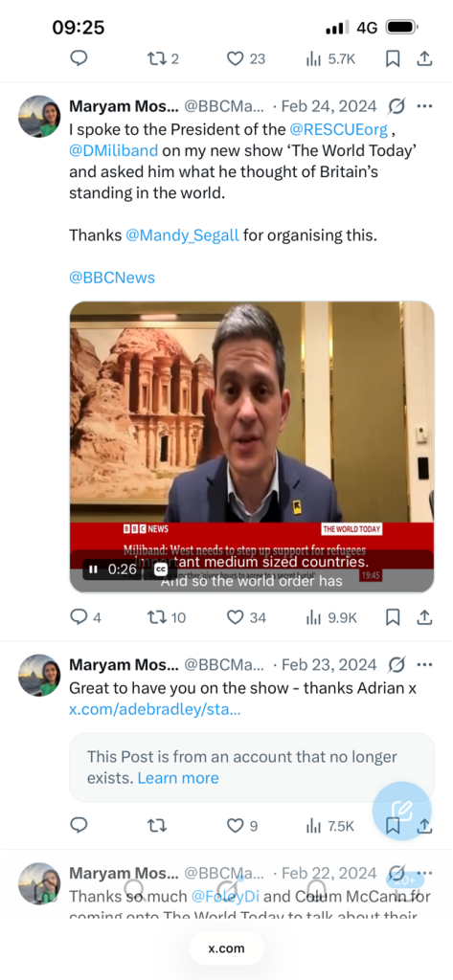Follow the @BBCNews mention link
This screenshot has height=980, width=453.
[112, 278]
